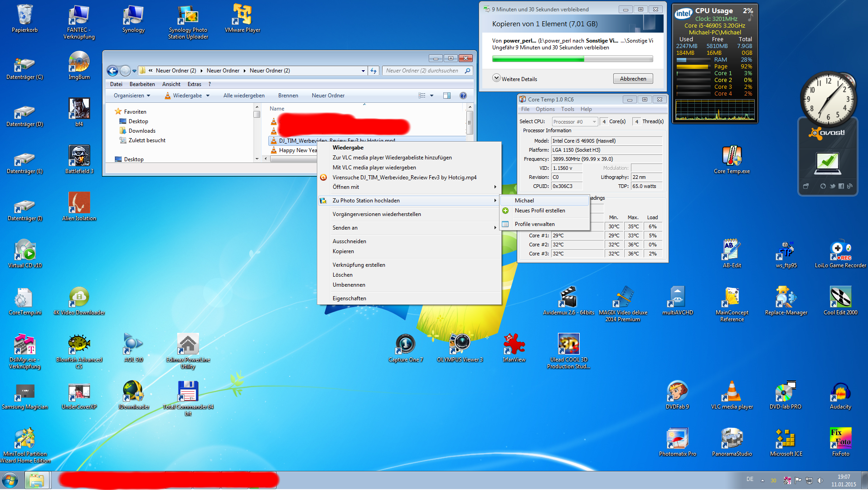Viewport: 868px width, 490px height.
Task: Open Audacity from the desktop
Action: coord(840,392)
